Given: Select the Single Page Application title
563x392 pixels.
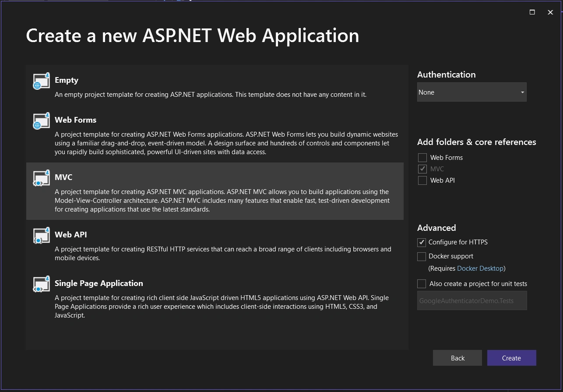Looking at the screenshot, I should tap(99, 283).
